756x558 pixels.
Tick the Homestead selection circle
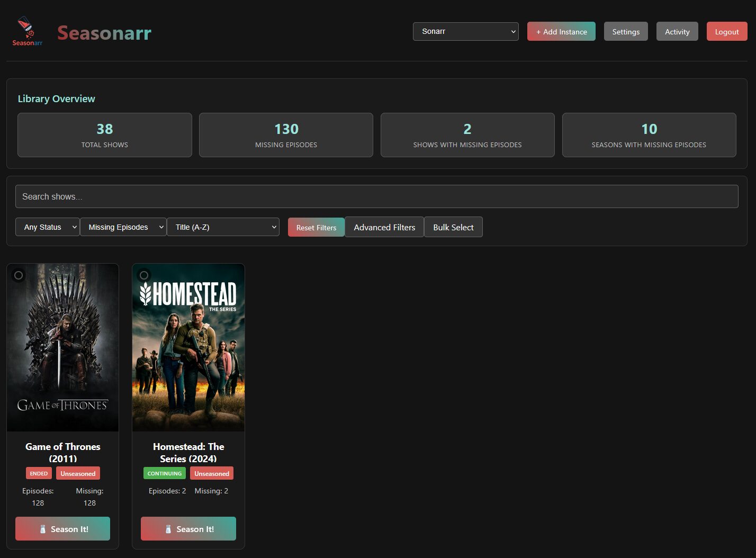coord(144,275)
